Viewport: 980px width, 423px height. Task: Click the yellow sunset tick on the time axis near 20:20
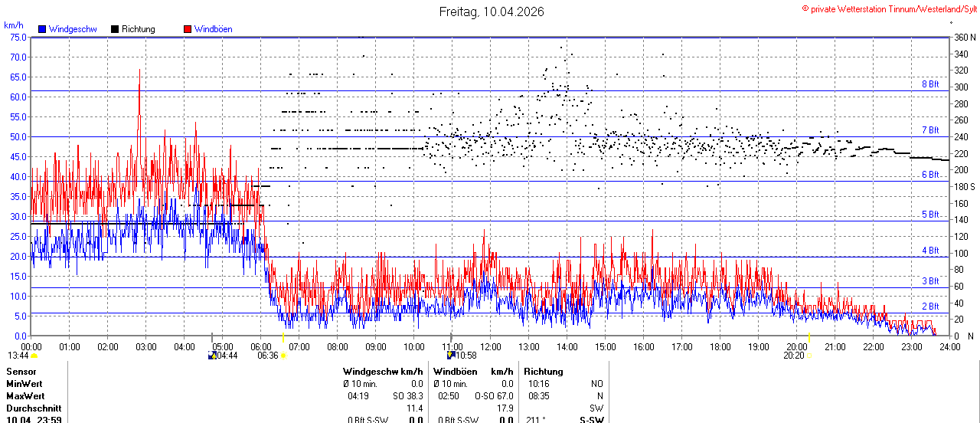click(808, 337)
